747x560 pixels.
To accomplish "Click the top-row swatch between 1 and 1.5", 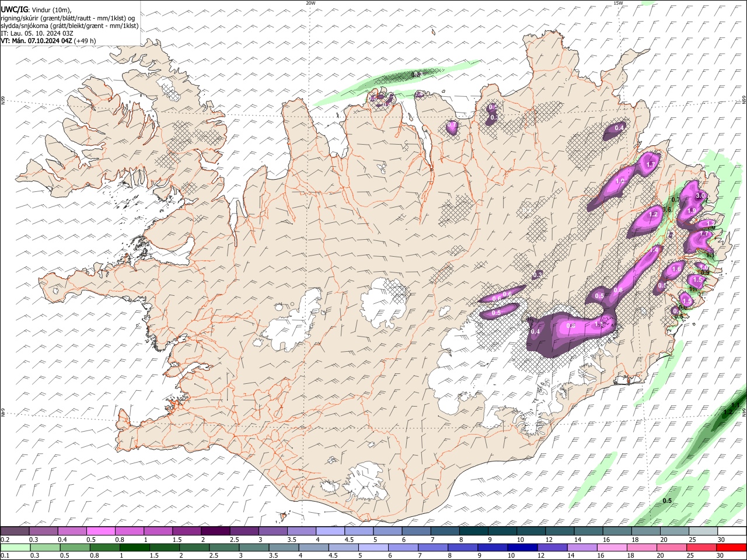I will [158, 531].
